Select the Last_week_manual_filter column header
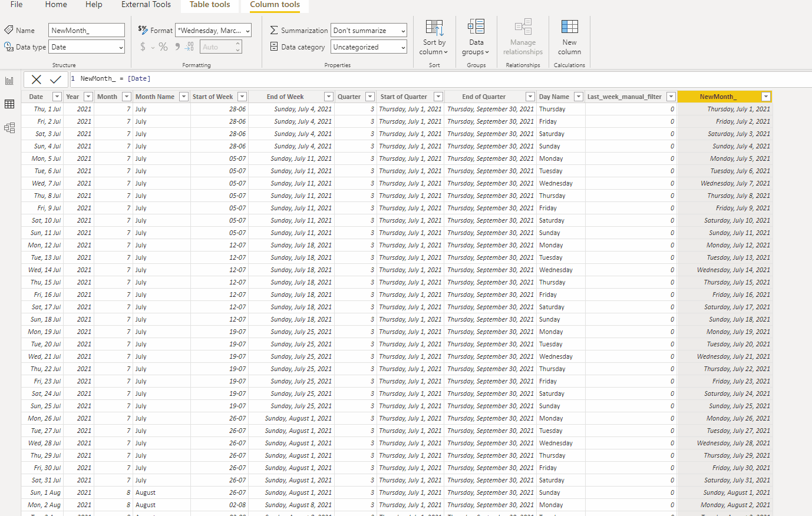812x516 pixels. [625, 97]
